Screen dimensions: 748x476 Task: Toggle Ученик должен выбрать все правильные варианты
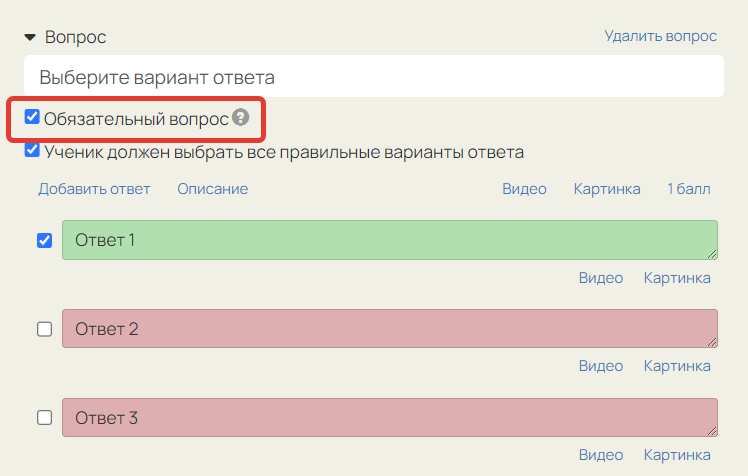click(32, 150)
